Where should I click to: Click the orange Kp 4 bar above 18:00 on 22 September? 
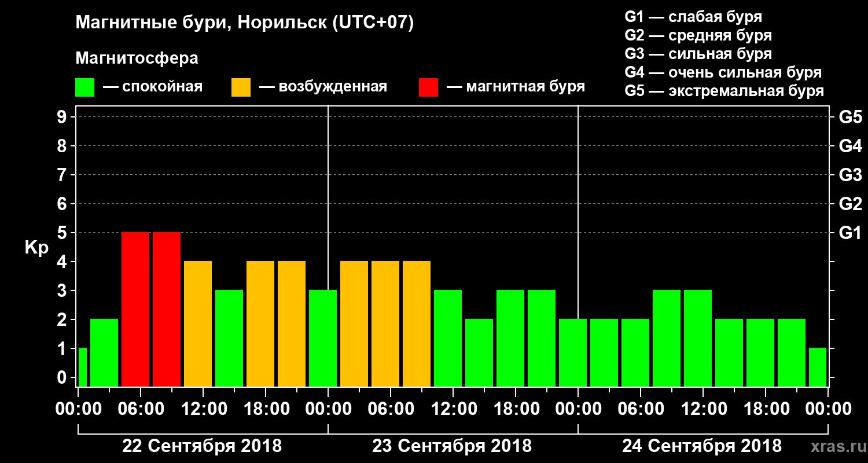click(260, 324)
